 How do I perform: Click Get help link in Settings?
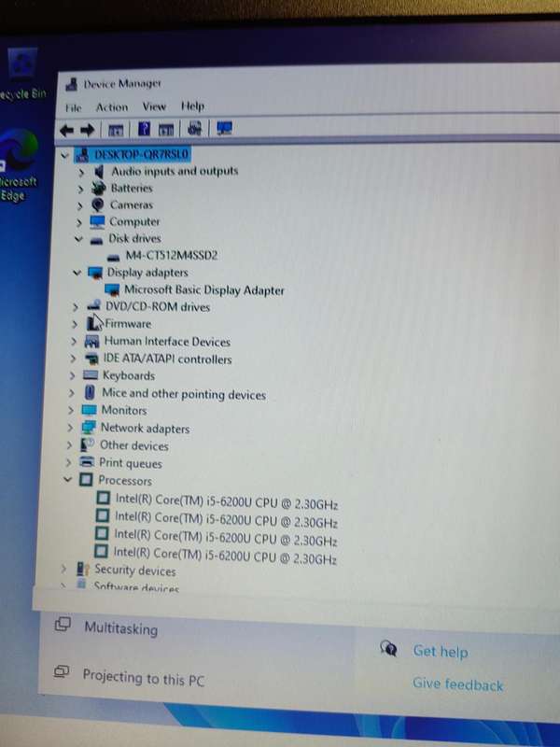441,651
